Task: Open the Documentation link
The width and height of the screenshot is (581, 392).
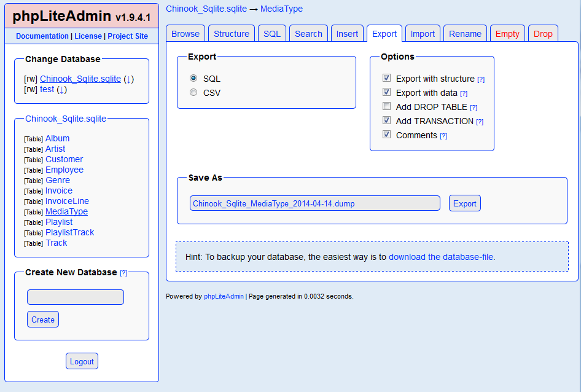Action: 42,36
